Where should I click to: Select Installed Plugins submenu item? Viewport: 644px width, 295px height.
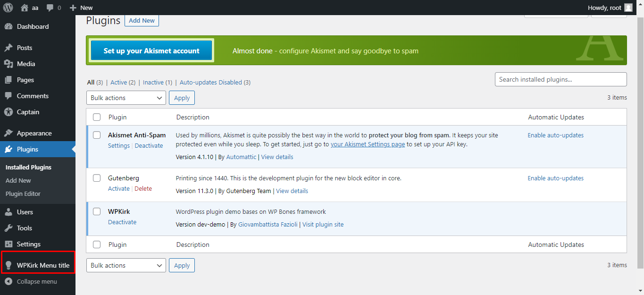tap(28, 167)
